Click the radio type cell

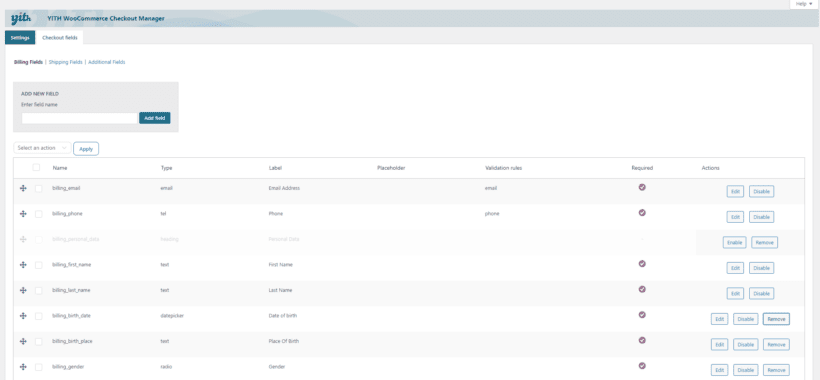click(166, 367)
